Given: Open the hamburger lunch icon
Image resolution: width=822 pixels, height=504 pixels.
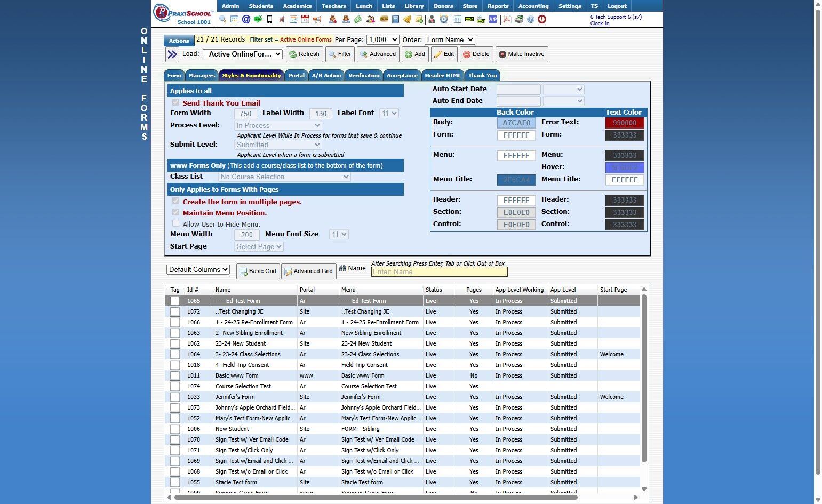Looking at the screenshot, I should 384,20.
